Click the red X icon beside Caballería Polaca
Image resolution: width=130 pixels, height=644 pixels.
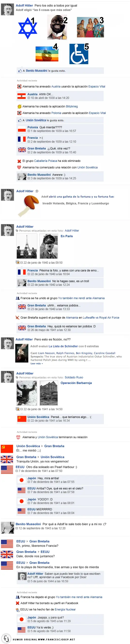click(x=19, y=161)
